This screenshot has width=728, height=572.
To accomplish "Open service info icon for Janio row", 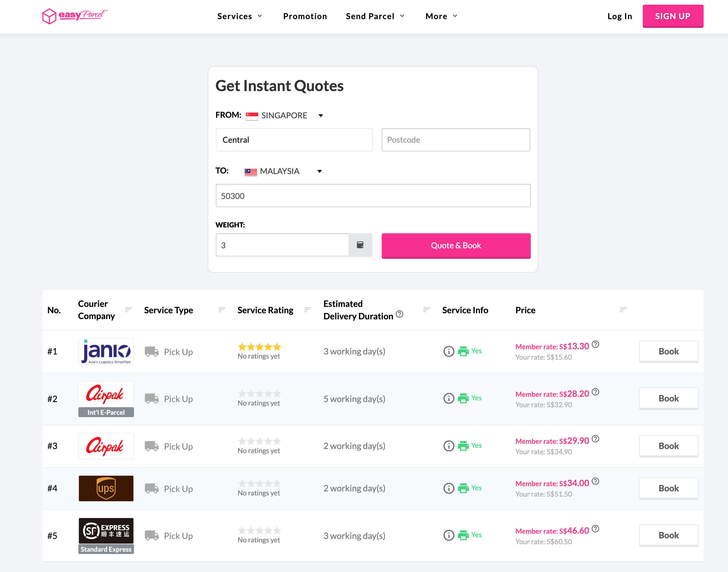I will pyautogui.click(x=448, y=351).
